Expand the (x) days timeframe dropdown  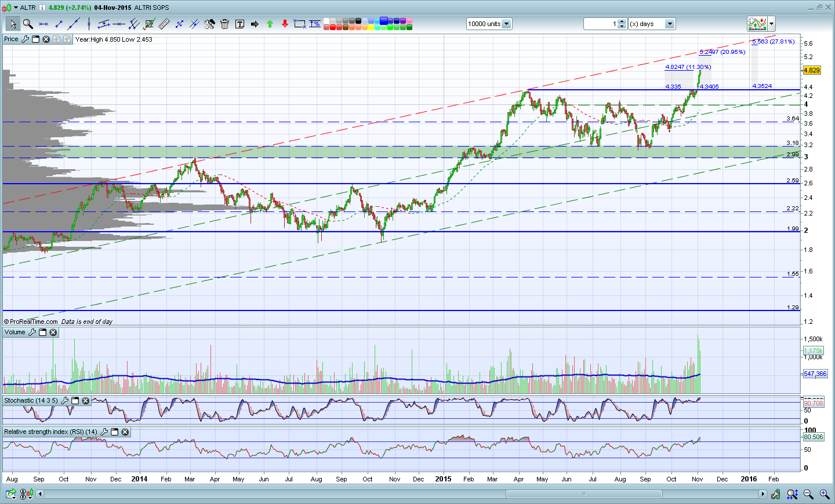coord(670,24)
